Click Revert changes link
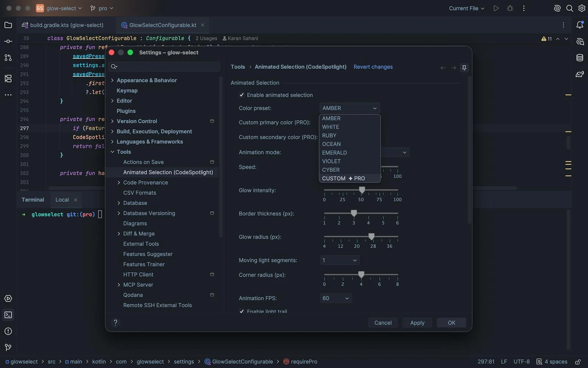588x368 pixels. click(x=373, y=67)
